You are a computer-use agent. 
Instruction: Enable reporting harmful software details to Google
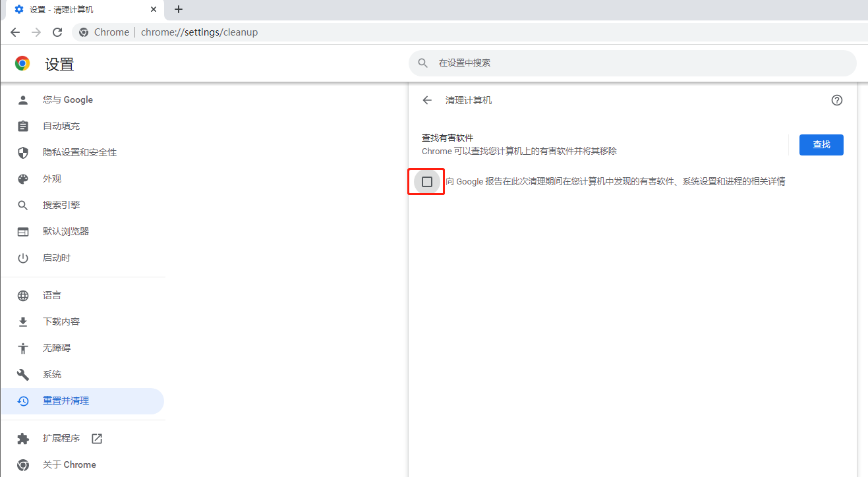(x=427, y=182)
